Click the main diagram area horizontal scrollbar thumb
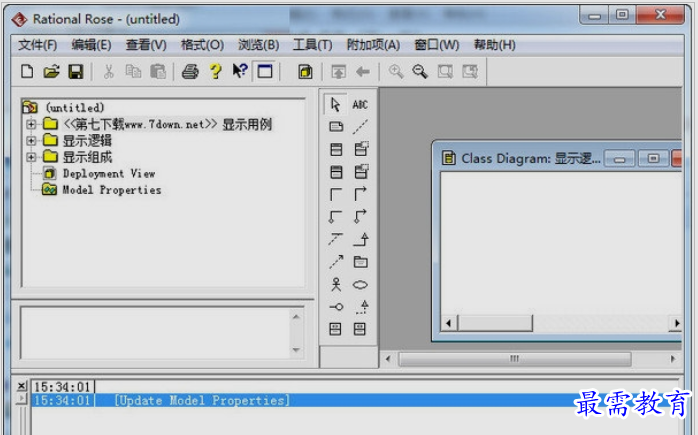This screenshot has width=698, height=435. pos(515,359)
